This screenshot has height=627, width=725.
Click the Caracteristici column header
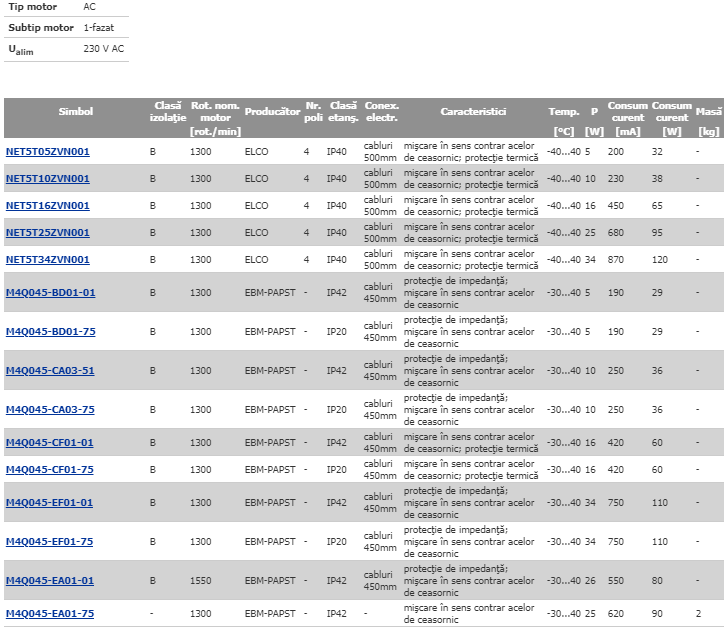click(x=473, y=111)
